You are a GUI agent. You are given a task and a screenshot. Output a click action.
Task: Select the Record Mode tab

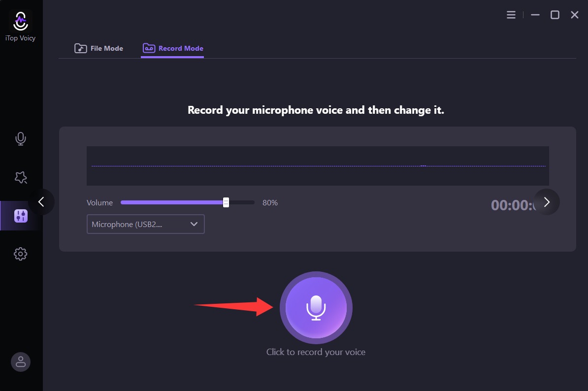[173, 48]
